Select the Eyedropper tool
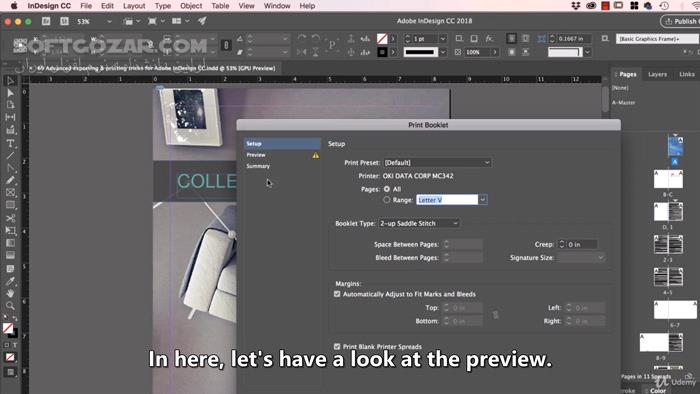Viewport: 700px width, 394px height. pyautogui.click(x=10, y=281)
